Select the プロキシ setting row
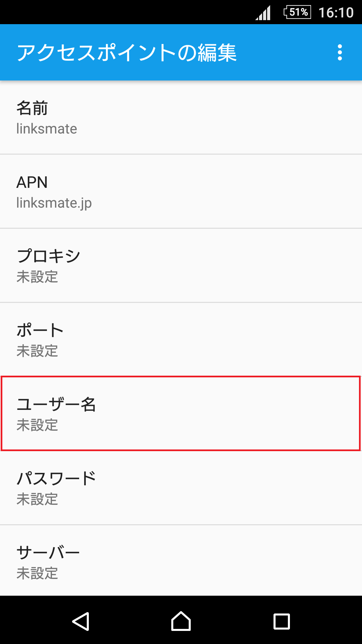 coord(181,266)
